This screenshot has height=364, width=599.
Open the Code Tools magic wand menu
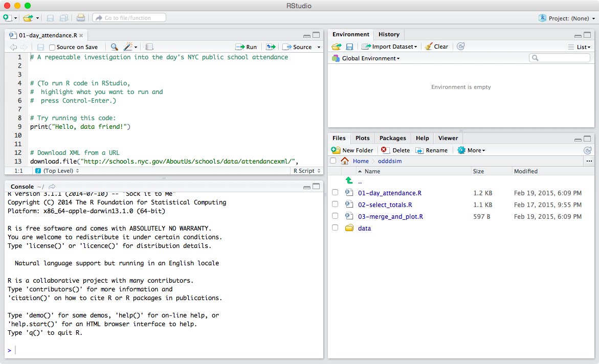(x=130, y=47)
